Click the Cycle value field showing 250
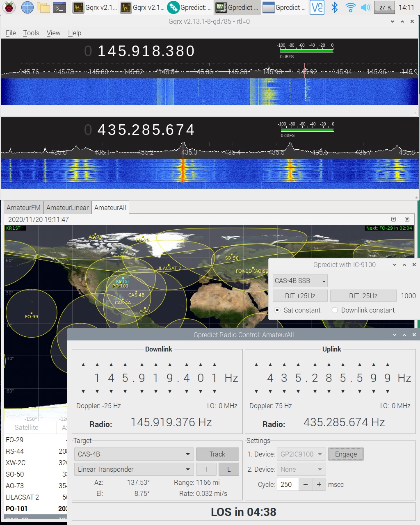 click(x=288, y=484)
